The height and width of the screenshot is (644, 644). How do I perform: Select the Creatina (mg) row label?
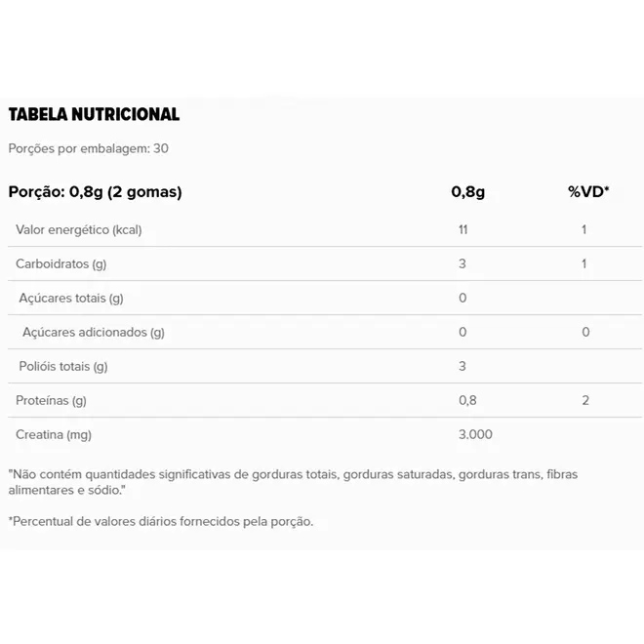pyautogui.click(x=54, y=434)
